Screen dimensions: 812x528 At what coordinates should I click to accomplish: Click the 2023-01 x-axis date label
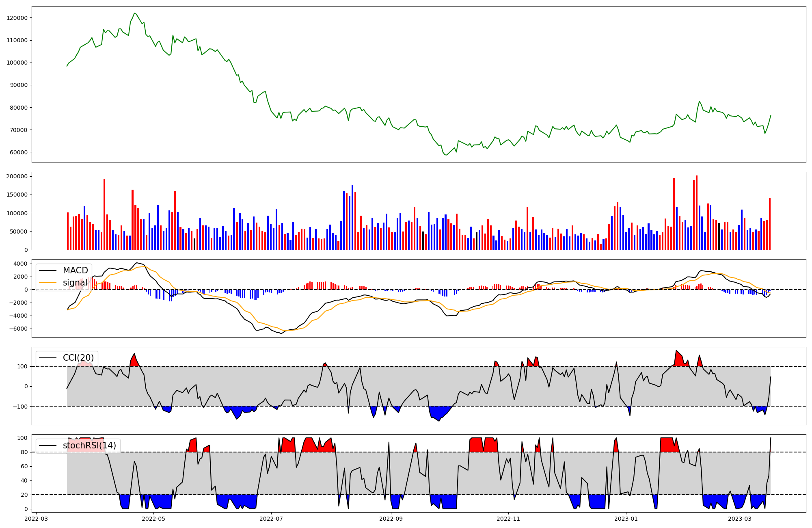click(626, 519)
